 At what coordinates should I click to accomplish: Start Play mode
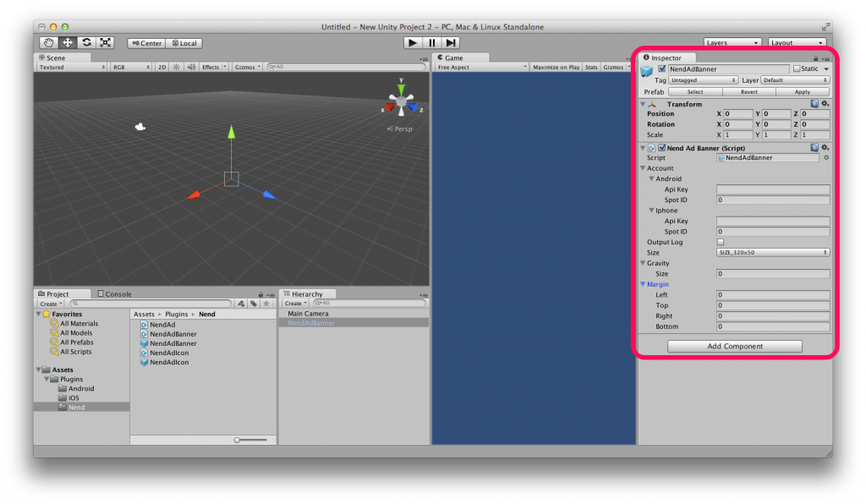pos(413,42)
